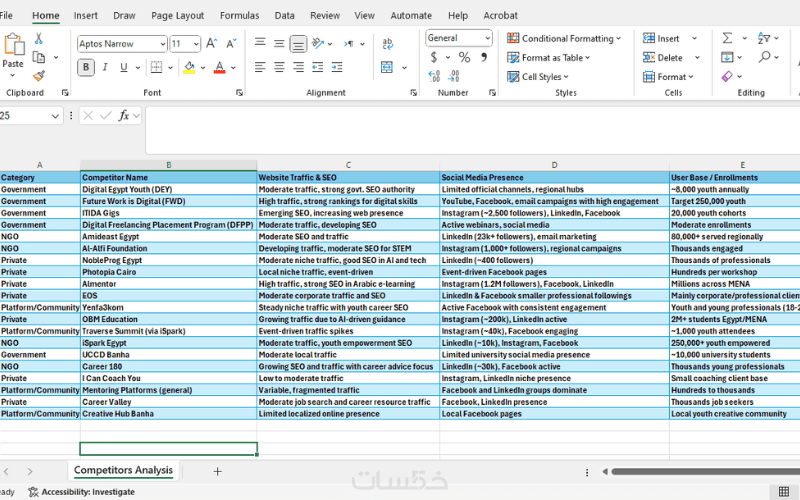
Task: Click the AutoSum sigma icon
Action: pyautogui.click(x=728, y=38)
